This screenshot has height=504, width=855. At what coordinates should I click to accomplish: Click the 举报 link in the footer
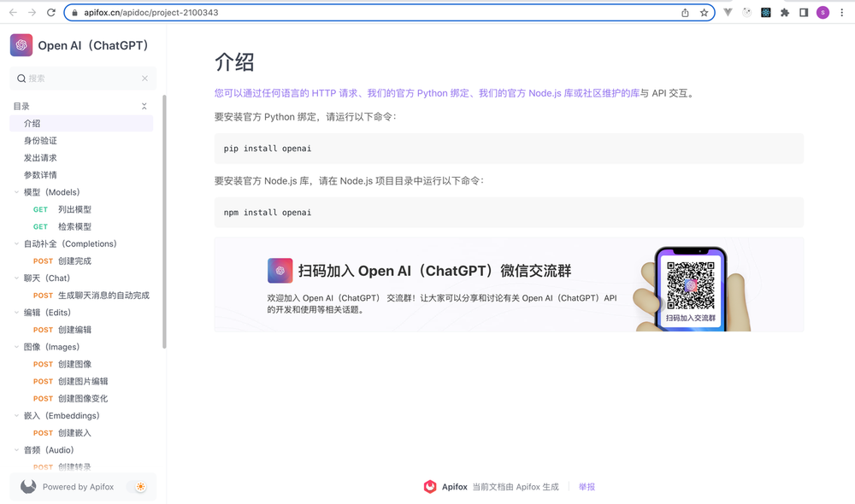tap(586, 486)
